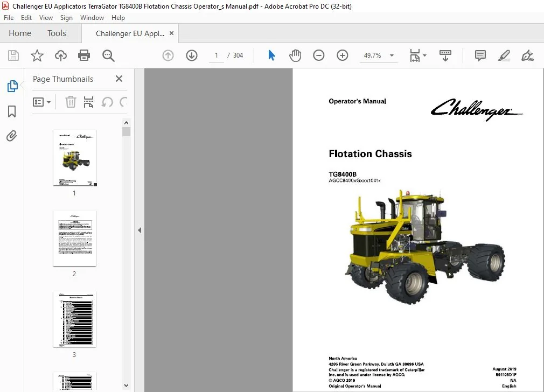Click the print pages thumbnail icon

click(x=88, y=102)
